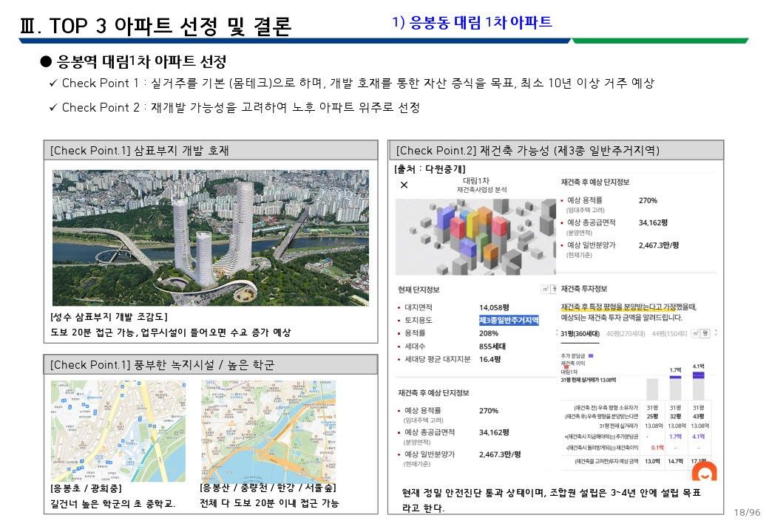This screenshot has width=769, height=532.
Task: Click the blue 1) 응봉동 대림 1차 아파트 title
Action: (x=472, y=22)
